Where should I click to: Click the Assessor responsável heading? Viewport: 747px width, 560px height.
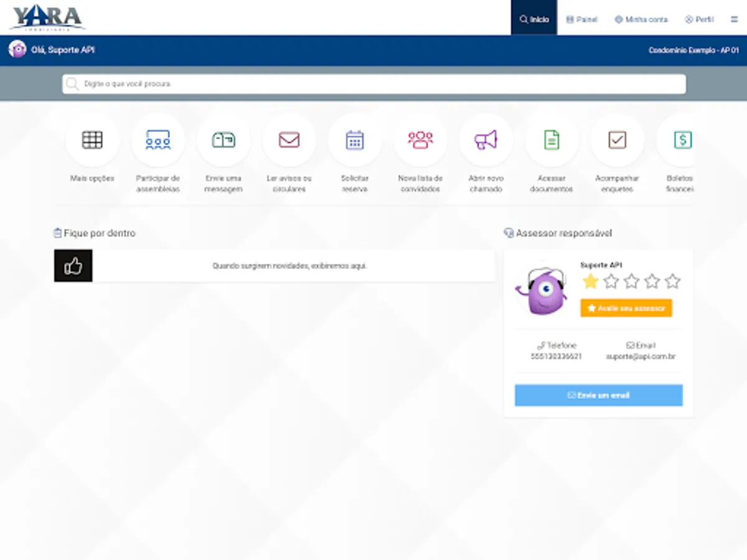[x=558, y=233]
